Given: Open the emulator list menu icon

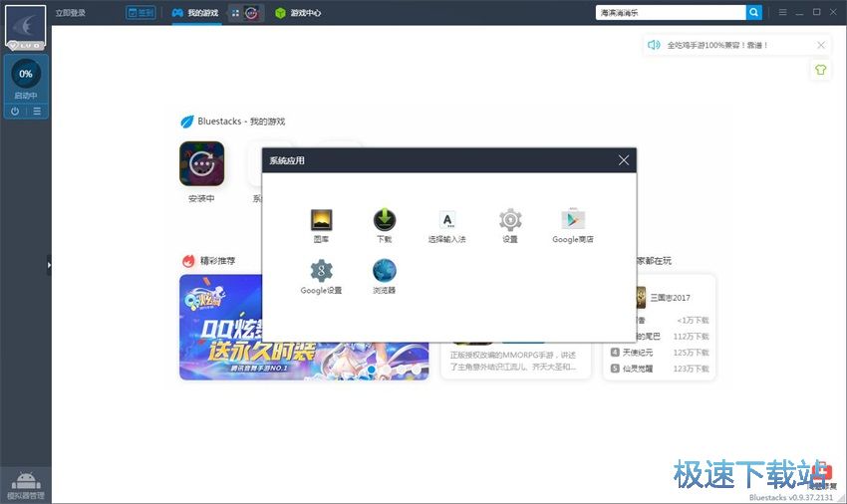Looking at the screenshot, I should (37, 112).
